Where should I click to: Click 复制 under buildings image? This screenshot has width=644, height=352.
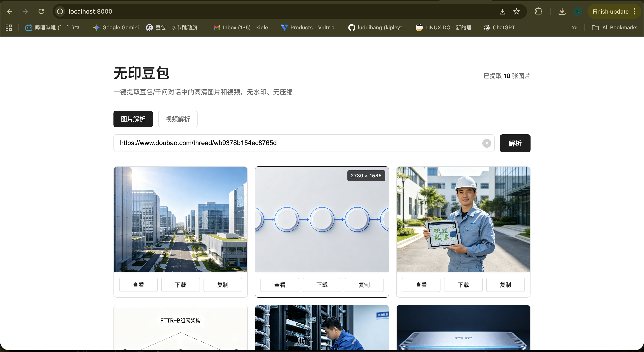click(x=223, y=285)
